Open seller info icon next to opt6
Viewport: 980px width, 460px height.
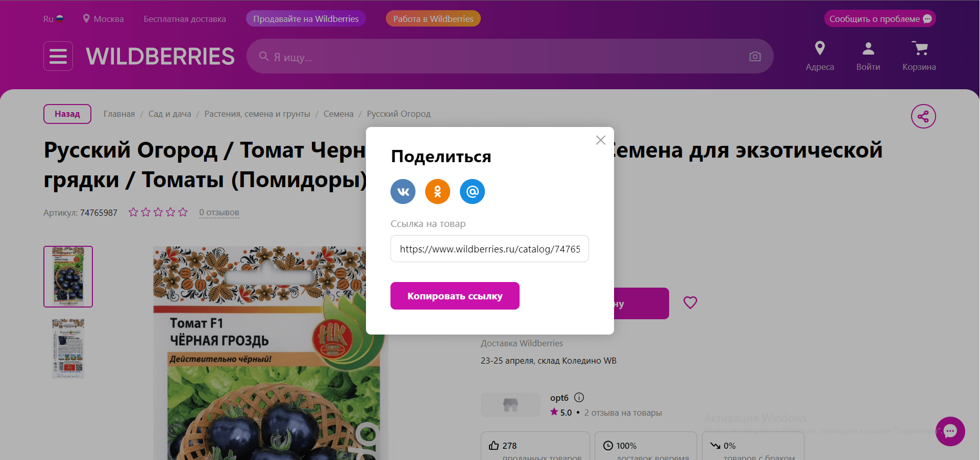tap(579, 397)
